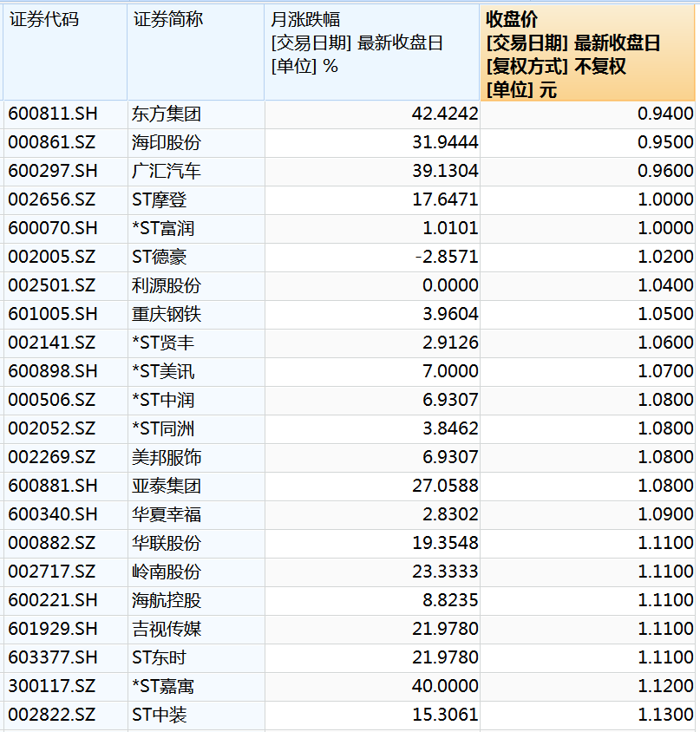The height and width of the screenshot is (732, 700).
Task: Select stock code 002052.SZ
Action: pyautogui.click(x=65, y=429)
